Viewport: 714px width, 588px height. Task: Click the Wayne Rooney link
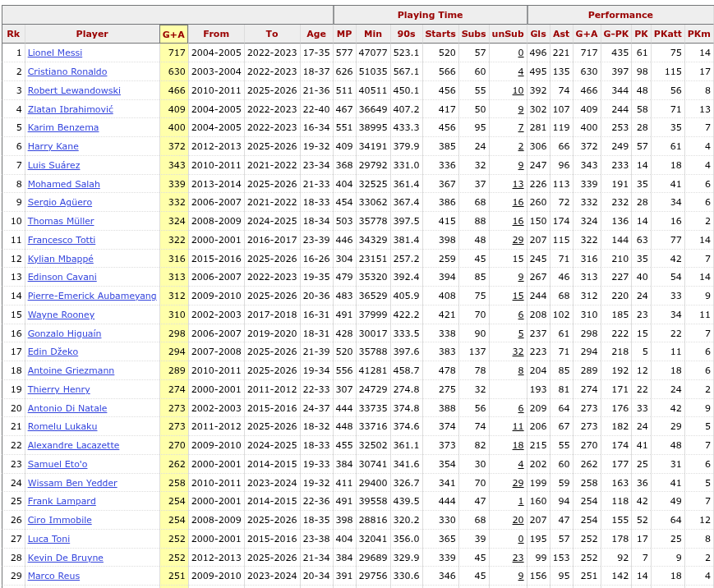[61, 315]
